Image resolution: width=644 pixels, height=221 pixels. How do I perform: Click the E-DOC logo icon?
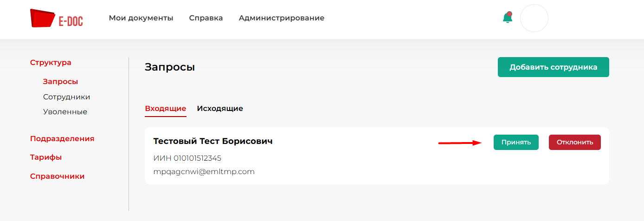pyautogui.click(x=43, y=18)
